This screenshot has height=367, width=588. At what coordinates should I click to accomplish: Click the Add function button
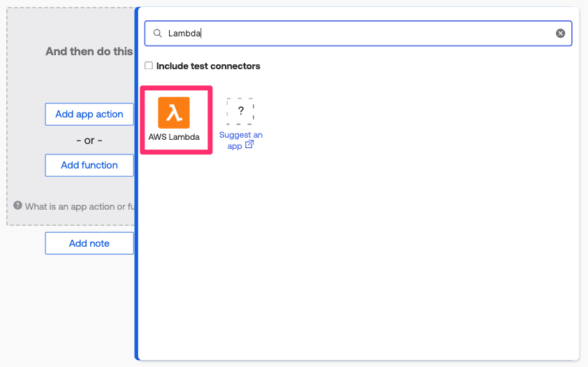[x=89, y=165]
